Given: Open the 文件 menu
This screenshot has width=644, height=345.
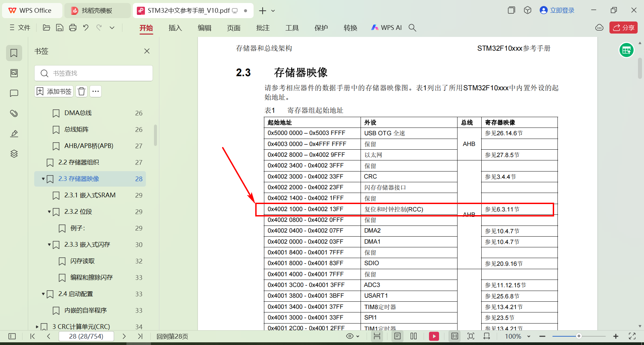Looking at the screenshot, I should [20, 28].
